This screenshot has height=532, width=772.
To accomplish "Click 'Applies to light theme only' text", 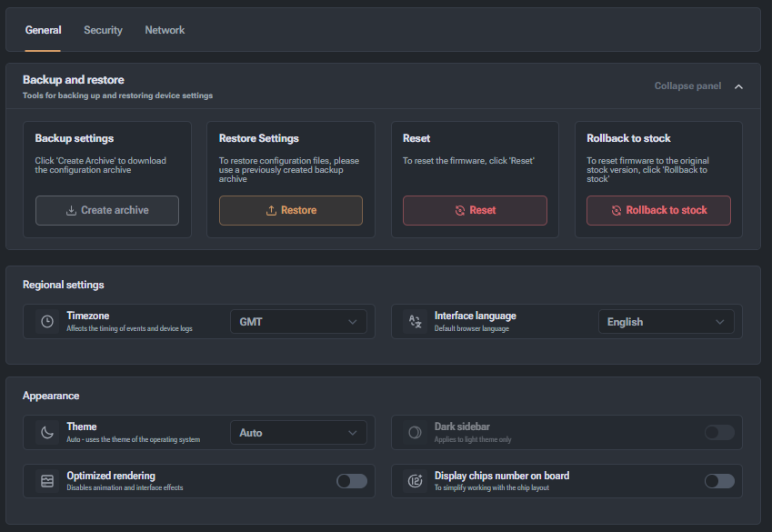I will pos(473,439).
